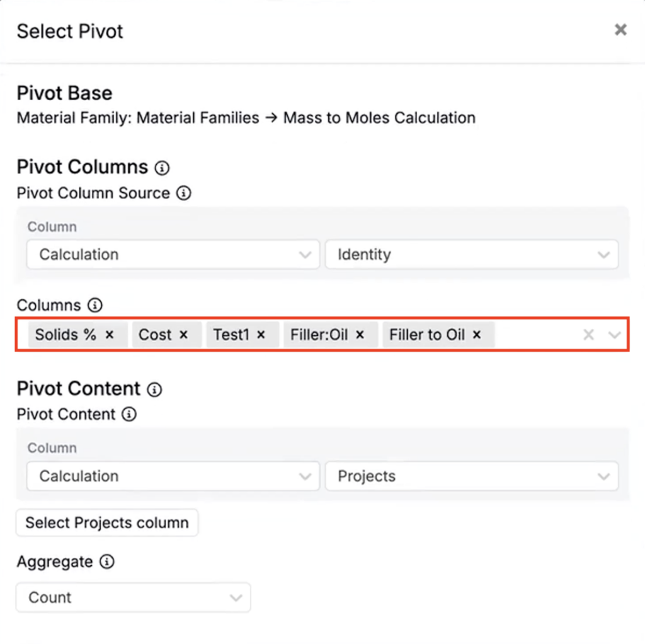Screen dimensions: 645x644
Task: Click info icon next to Pivot Columns heading
Action: [x=163, y=168]
